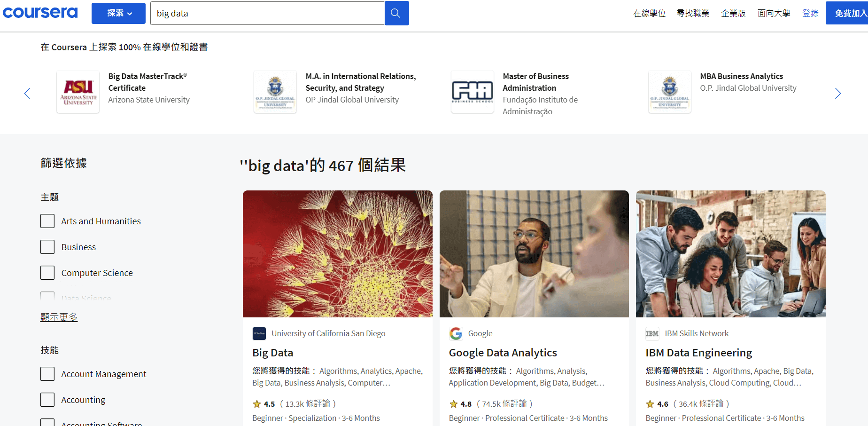Click the Coursera logo
868x426 pixels.
pyautogui.click(x=40, y=13)
